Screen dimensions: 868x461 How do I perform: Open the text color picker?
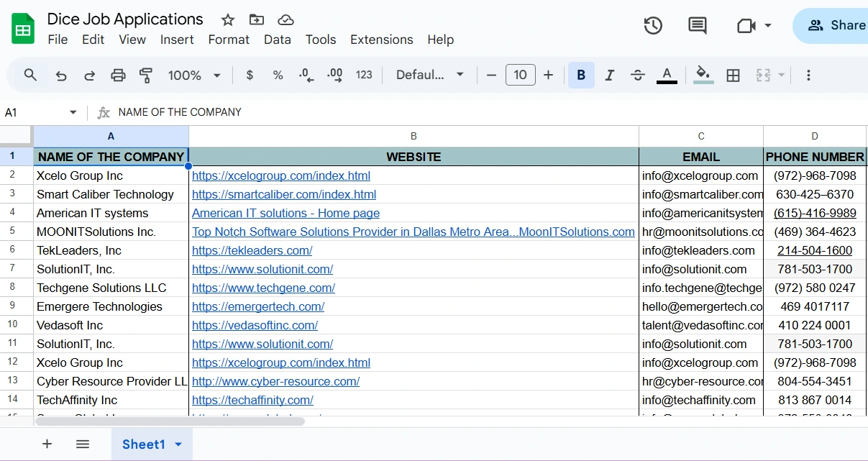click(x=667, y=75)
